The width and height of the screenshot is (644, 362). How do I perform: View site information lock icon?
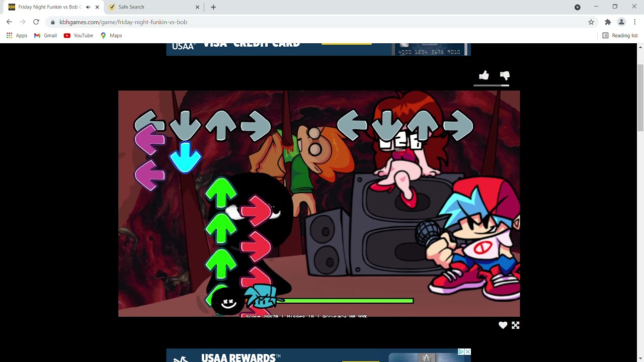[53, 22]
